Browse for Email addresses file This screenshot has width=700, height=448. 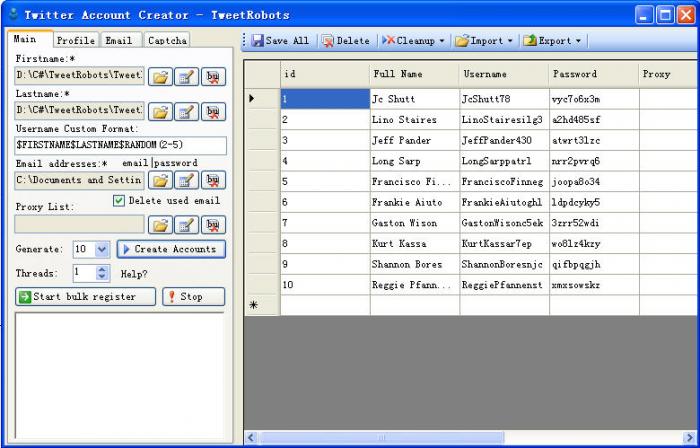pos(160,180)
